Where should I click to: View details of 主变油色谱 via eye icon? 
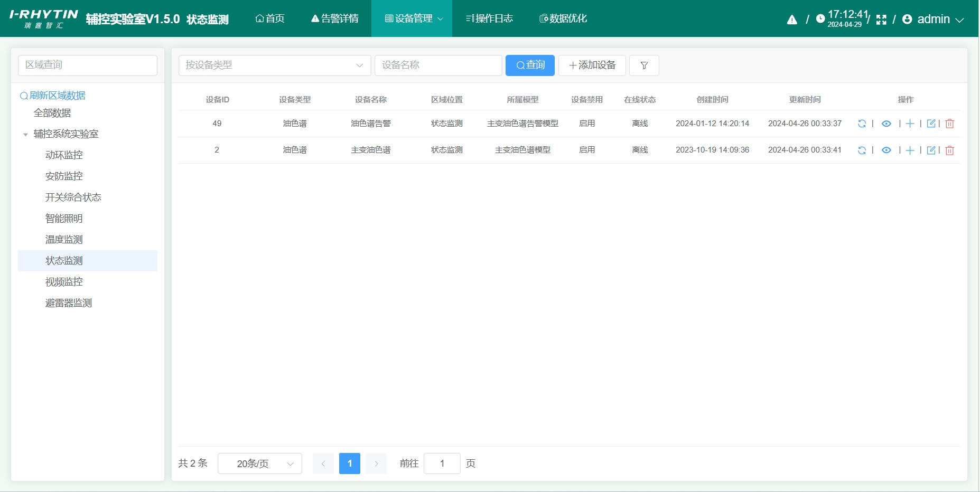click(x=886, y=150)
